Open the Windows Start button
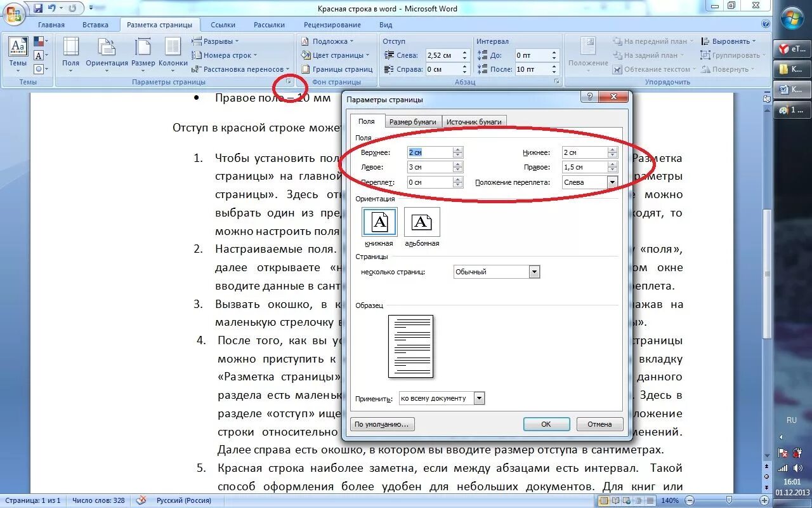This screenshot has width=812, height=508. click(793, 18)
